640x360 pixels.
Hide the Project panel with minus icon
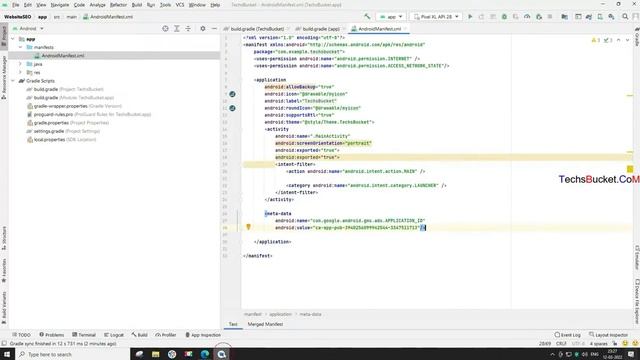(x=214, y=29)
